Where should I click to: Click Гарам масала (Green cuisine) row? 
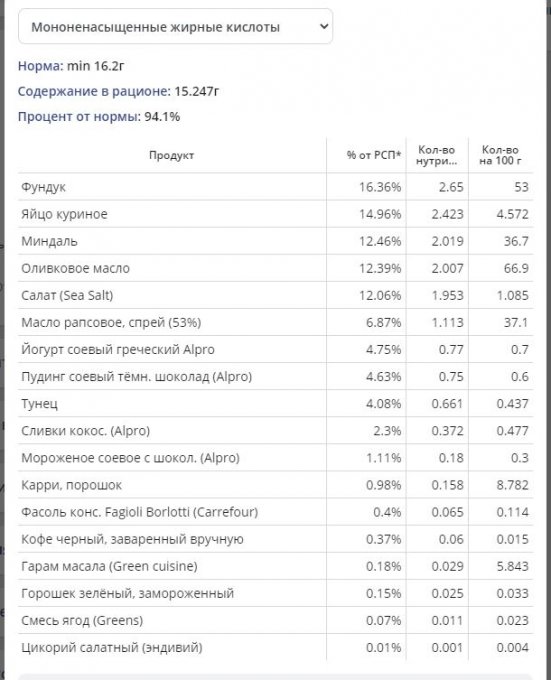(x=275, y=566)
